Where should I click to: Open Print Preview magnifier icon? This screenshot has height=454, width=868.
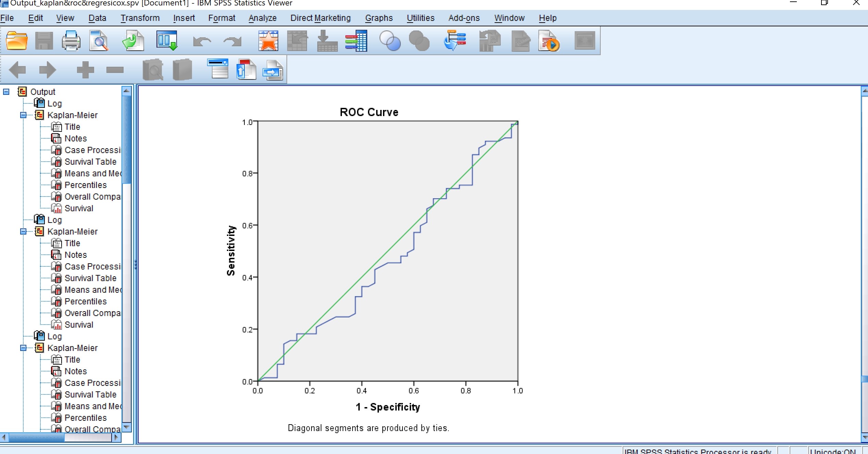(x=99, y=41)
